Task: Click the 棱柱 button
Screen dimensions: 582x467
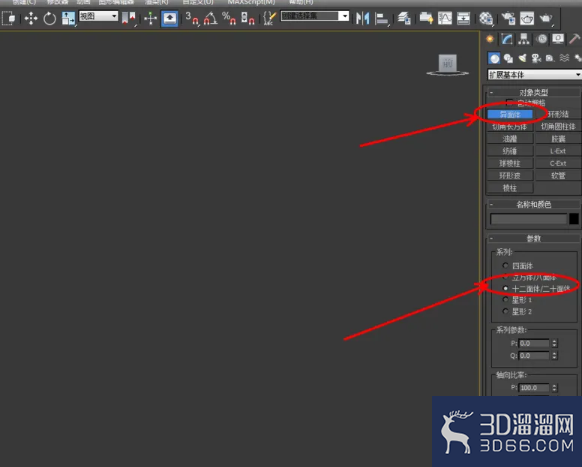Action: [x=510, y=188]
